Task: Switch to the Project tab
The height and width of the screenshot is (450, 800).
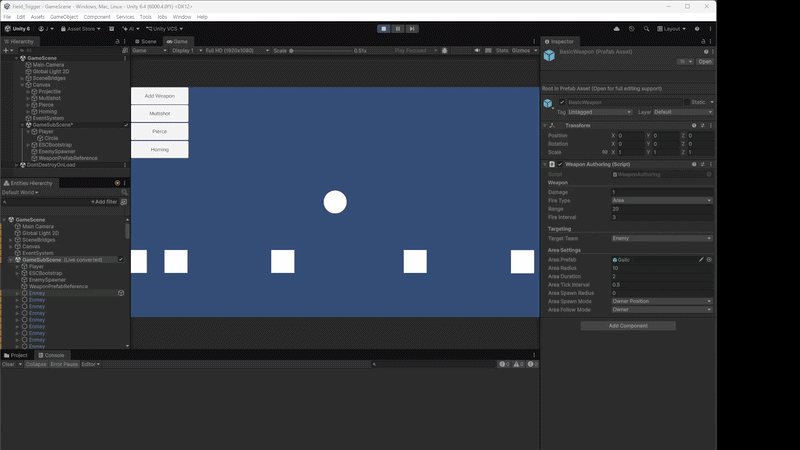Action: [16, 355]
